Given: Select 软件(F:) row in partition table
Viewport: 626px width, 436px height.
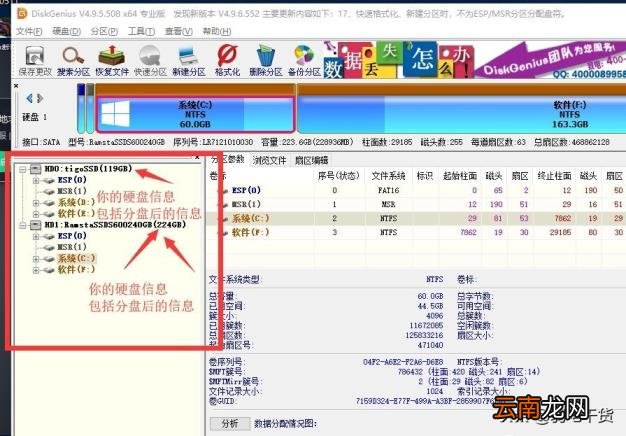Looking at the screenshot, I should point(416,232).
